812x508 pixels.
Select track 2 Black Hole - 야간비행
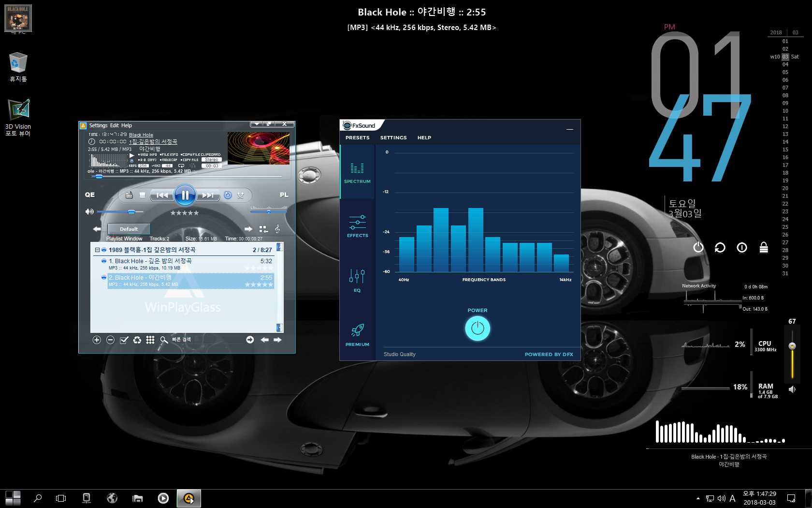pyautogui.click(x=190, y=281)
